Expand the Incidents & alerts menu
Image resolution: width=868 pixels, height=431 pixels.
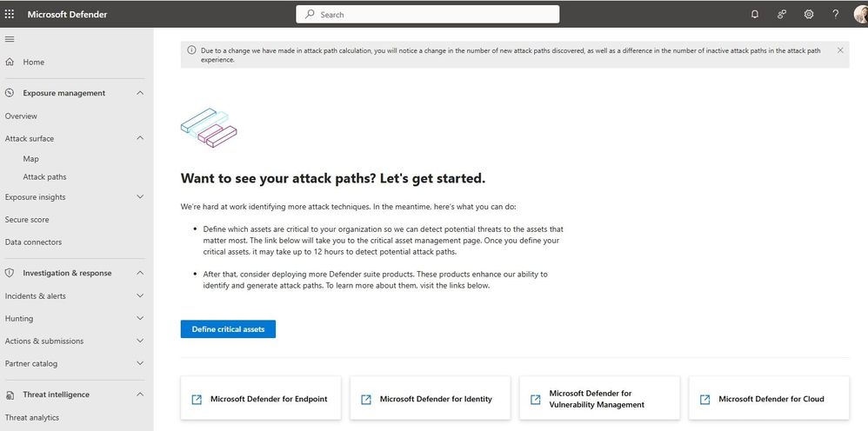140,295
